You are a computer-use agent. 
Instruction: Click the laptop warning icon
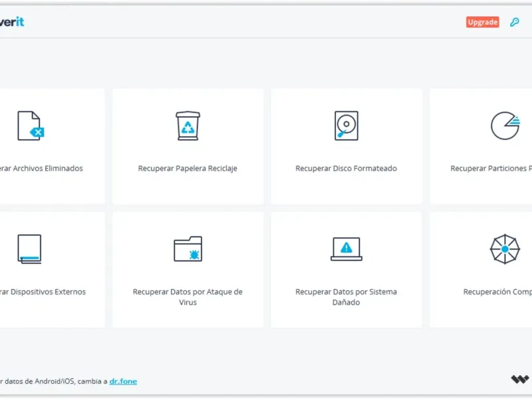coord(346,249)
